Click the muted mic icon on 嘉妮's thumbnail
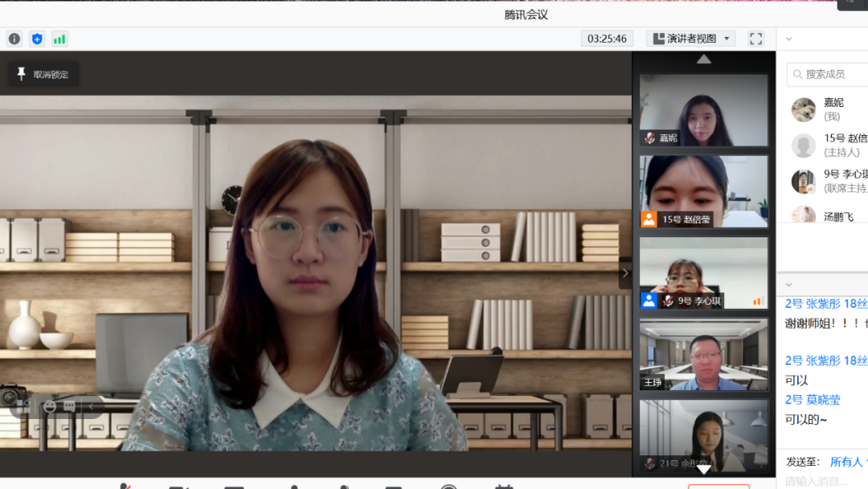Screen dimensions: 868x489 click(649, 138)
